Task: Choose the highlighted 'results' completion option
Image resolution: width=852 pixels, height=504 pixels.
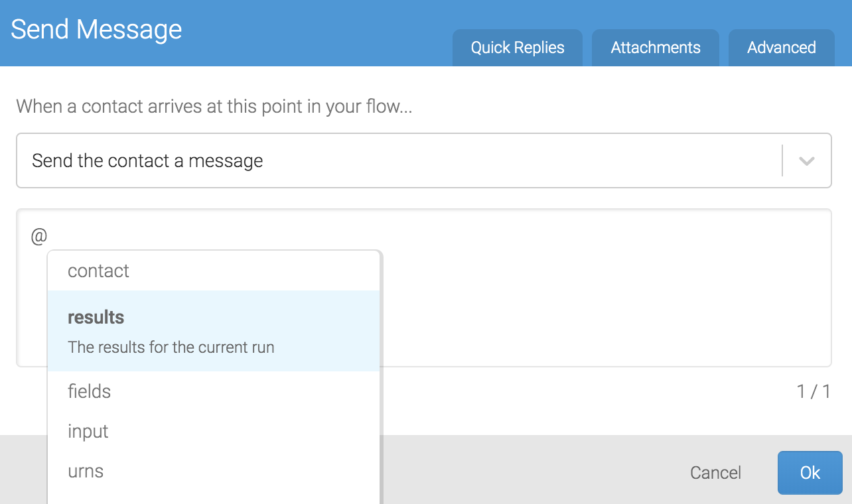Action: click(x=96, y=317)
